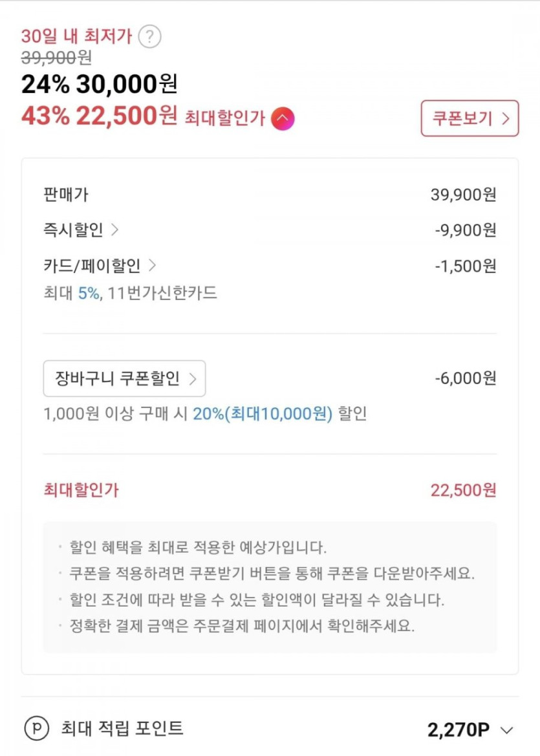Click the -6,000원 cart coupon amount
This screenshot has height=756, width=540.
465,378
